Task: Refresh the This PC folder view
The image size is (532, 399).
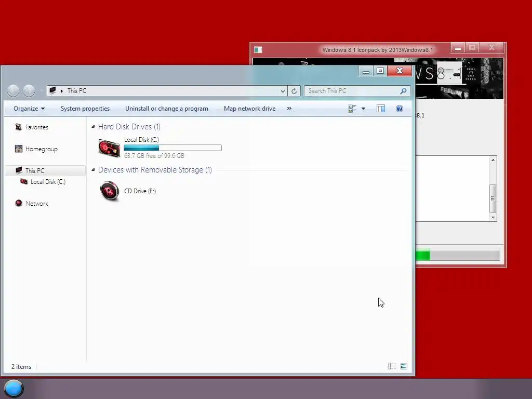Action: coord(294,91)
